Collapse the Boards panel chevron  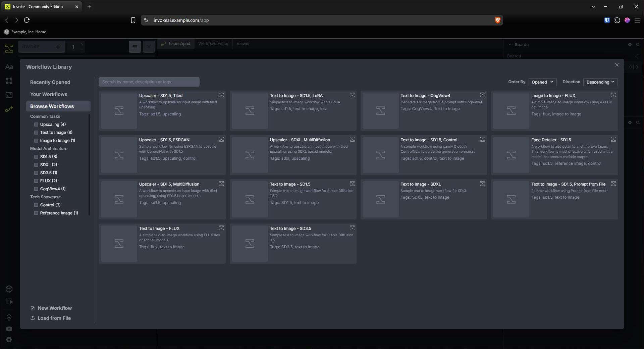pos(510,45)
